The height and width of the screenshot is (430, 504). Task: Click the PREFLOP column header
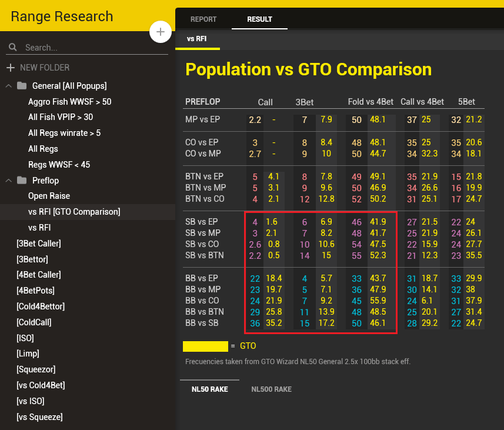coord(202,102)
